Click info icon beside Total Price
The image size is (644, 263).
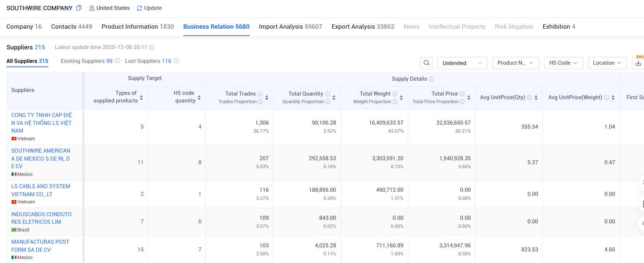click(462, 94)
